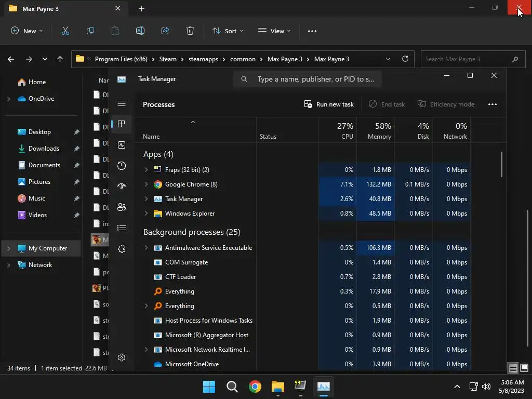The width and height of the screenshot is (532, 399).
Task: Click the Share icon in Explorer toolbar
Action: click(x=165, y=31)
